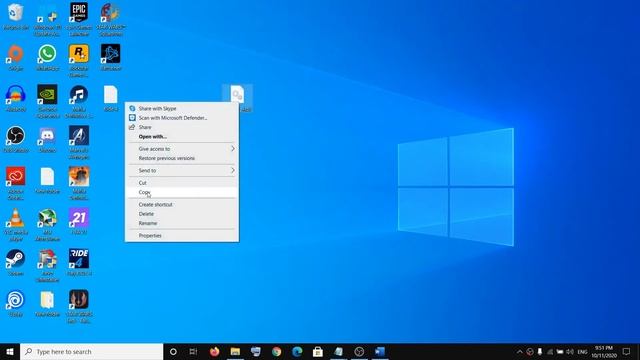Open Task View on the taskbar
640x360 pixels.
tap(193, 351)
